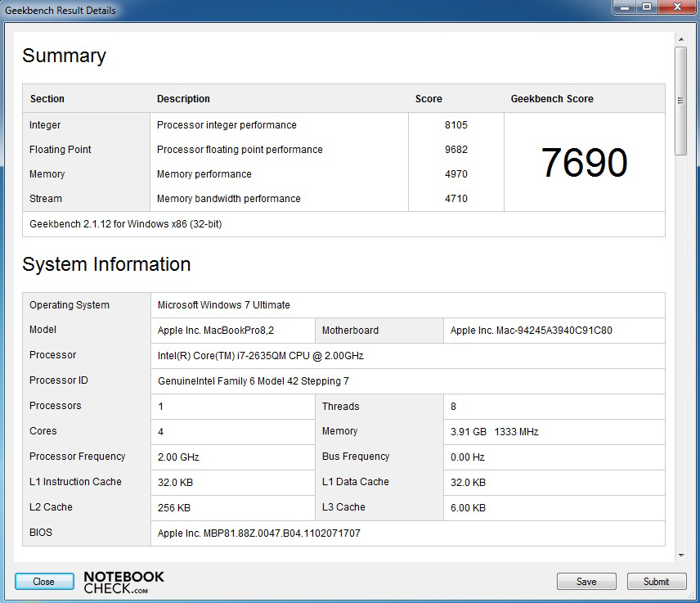Maximize the Geekbench Result Details window

[646, 7]
